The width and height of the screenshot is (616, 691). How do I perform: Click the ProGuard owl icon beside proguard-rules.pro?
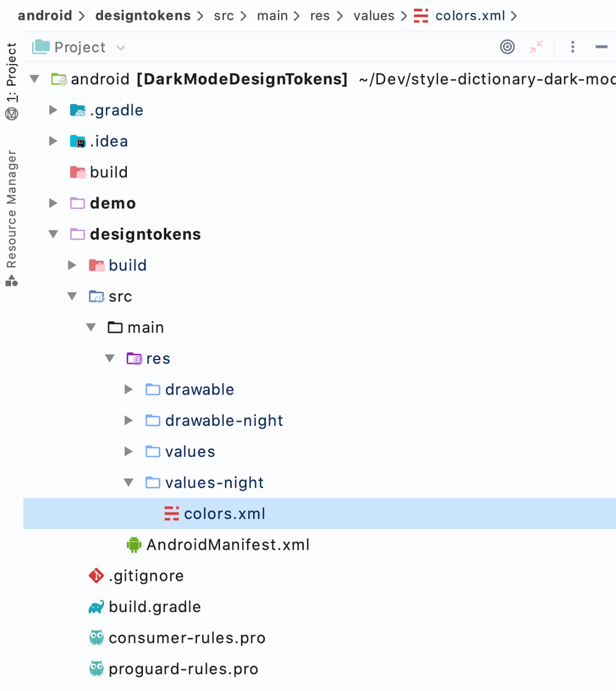[94, 668]
